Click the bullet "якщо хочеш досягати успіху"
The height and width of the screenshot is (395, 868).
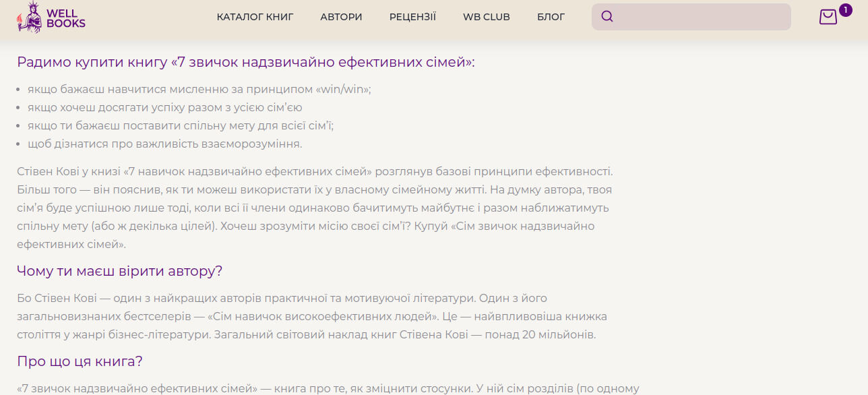(164, 107)
